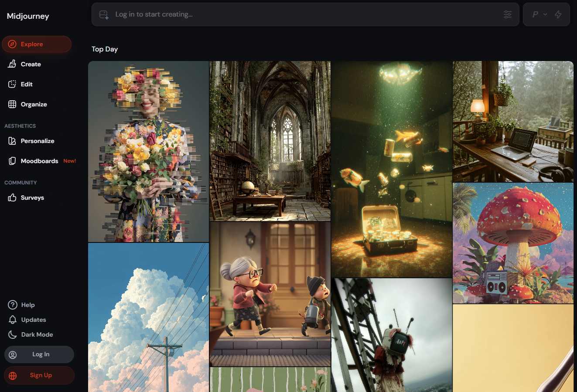Click the Surveys thumbs-up icon
Viewport: 577px width, 392px height.
(12, 198)
